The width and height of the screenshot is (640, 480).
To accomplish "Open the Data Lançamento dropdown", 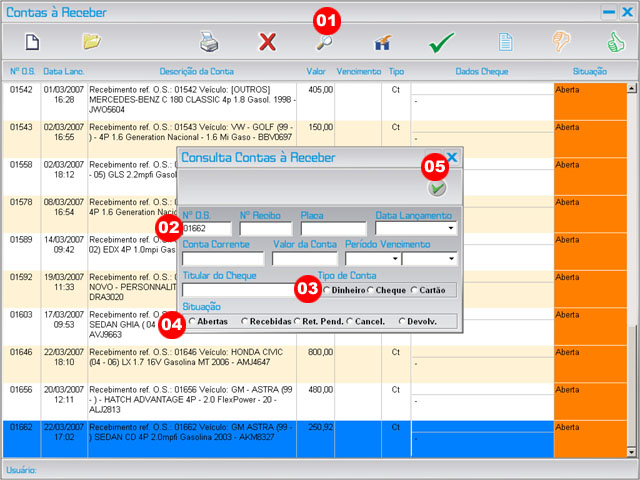I will [x=452, y=229].
